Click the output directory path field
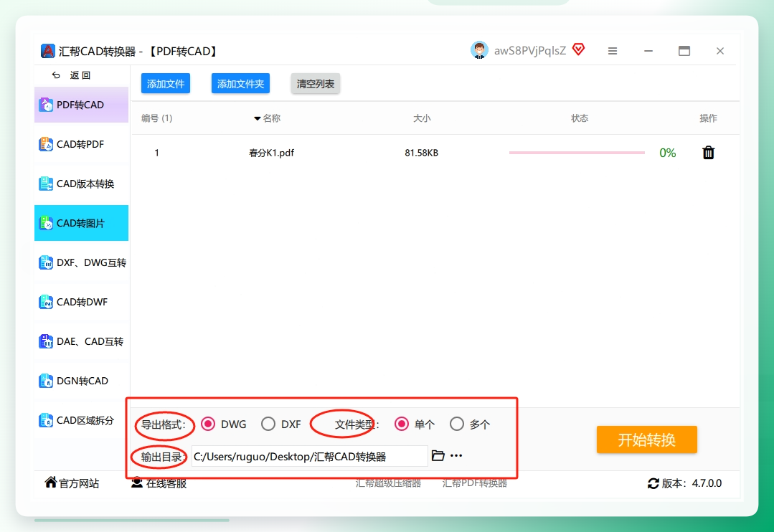 [309, 456]
